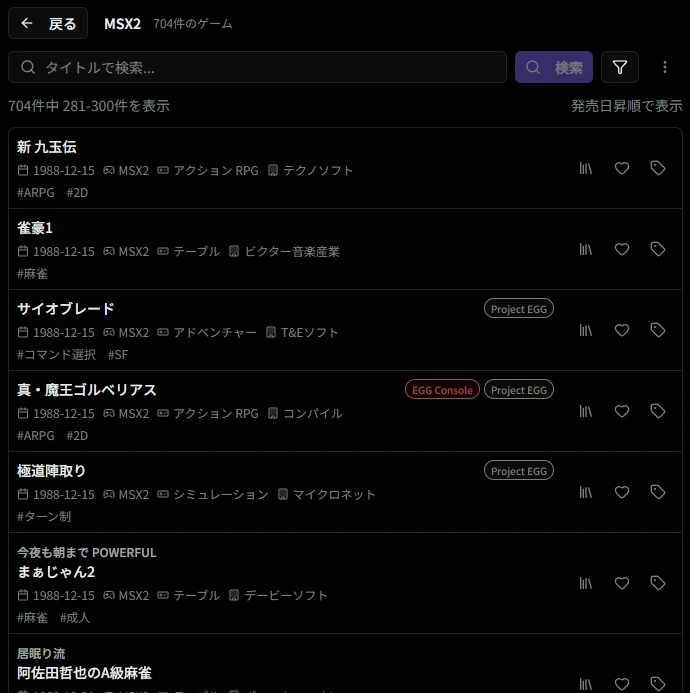Click the #SF tag under サイオブレード
The height and width of the screenshot is (693, 690).
coord(118,354)
